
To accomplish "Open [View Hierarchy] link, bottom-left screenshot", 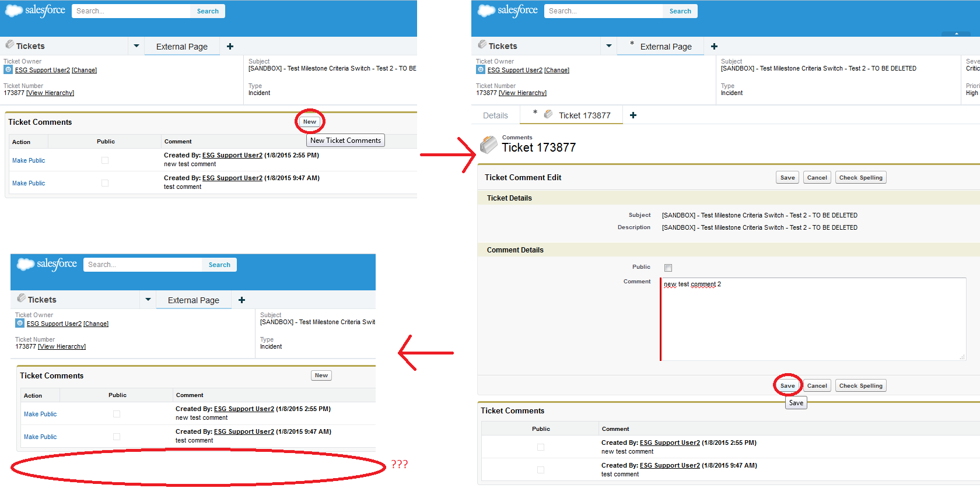I will pos(62,346).
